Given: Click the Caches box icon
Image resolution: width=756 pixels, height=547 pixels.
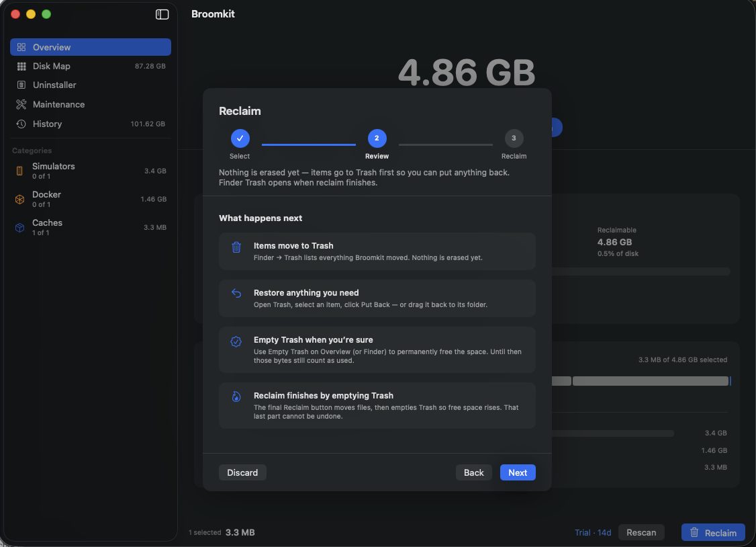Looking at the screenshot, I should [x=19, y=227].
